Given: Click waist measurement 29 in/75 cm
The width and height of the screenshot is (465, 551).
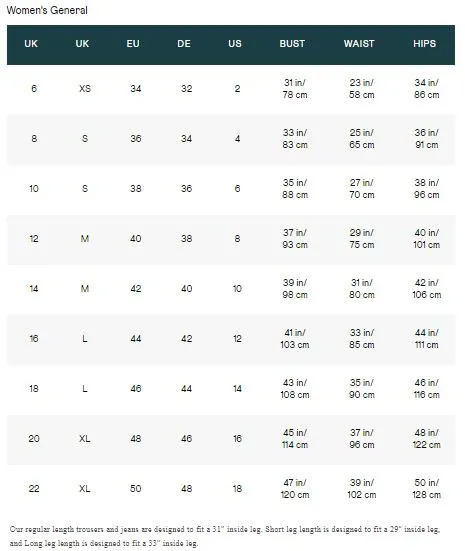Looking at the screenshot, I should coord(361,239).
